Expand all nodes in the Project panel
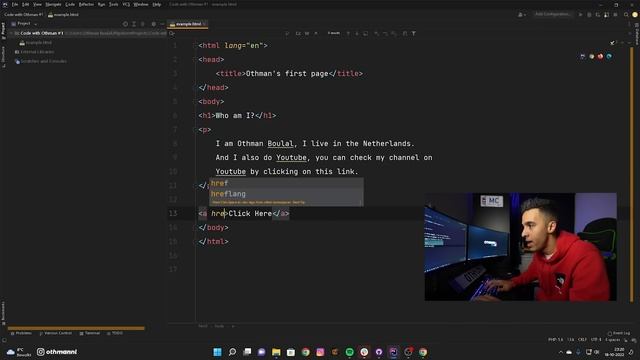 pyautogui.click(x=134, y=24)
